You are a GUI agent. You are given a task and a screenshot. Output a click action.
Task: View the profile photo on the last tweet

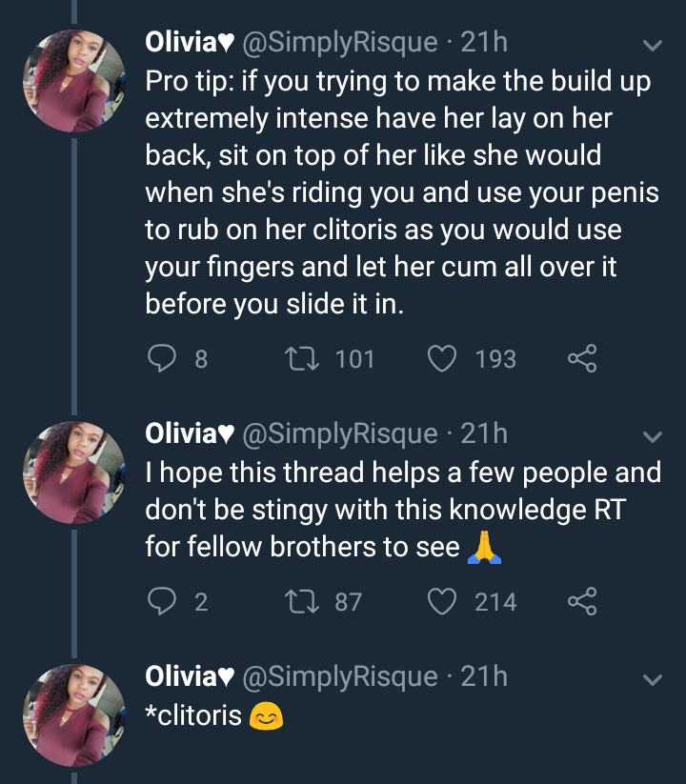pyautogui.click(x=75, y=713)
